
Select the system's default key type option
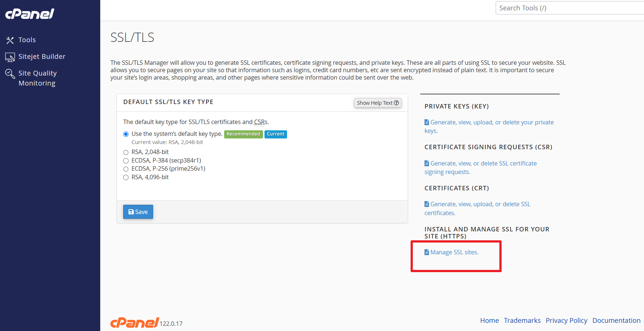(126, 134)
